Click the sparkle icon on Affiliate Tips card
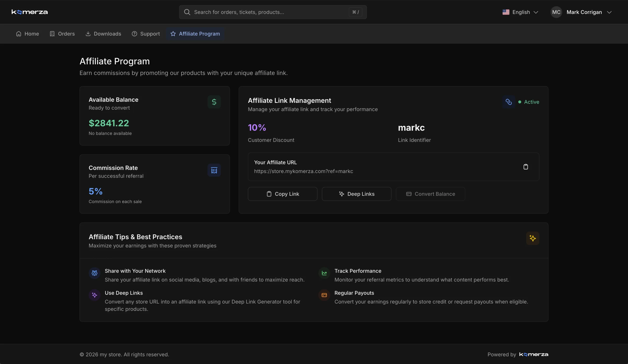 tap(532, 238)
